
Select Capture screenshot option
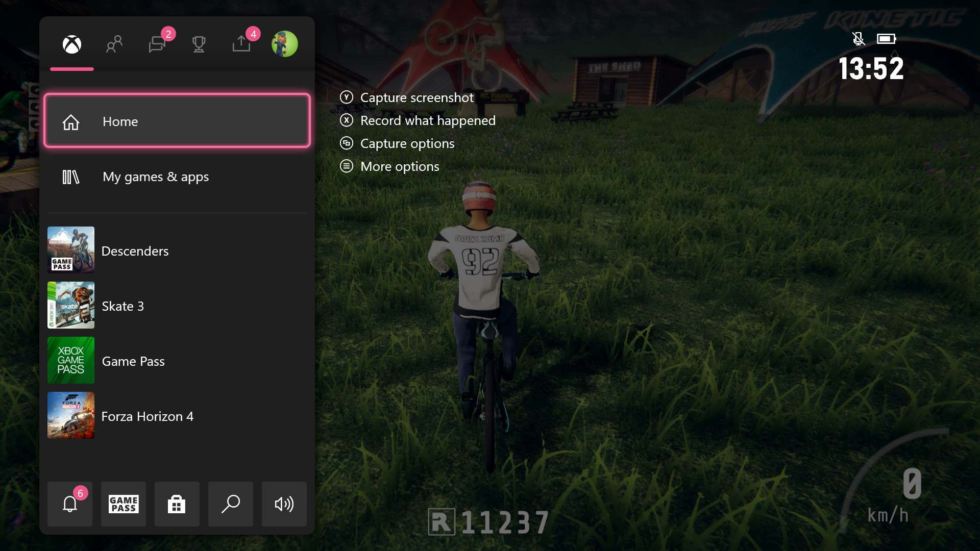pyautogui.click(x=418, y=96)
